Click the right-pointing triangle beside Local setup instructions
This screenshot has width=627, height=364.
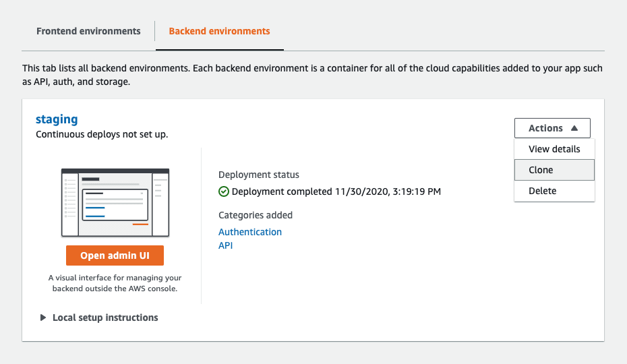(42, 317)
